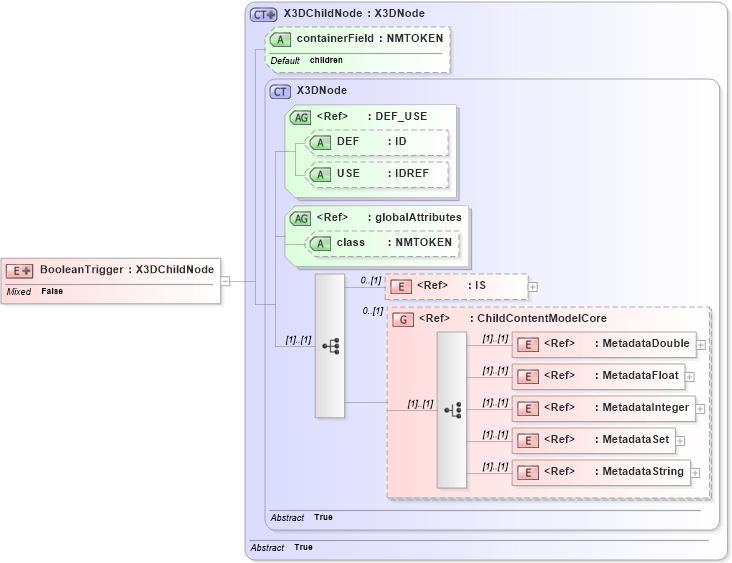Click the X3DNode sequence compositor symbol
Screen dimensions: 732x563
pyautogui.click(x=330, y=346)
